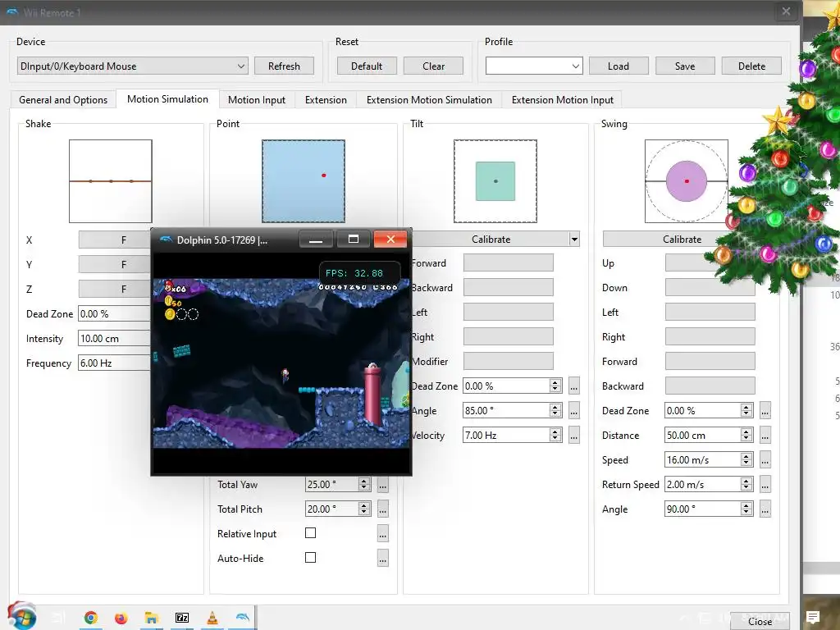Open the notification center icon
The image size is (840, 630).
[x=813, y=617]
